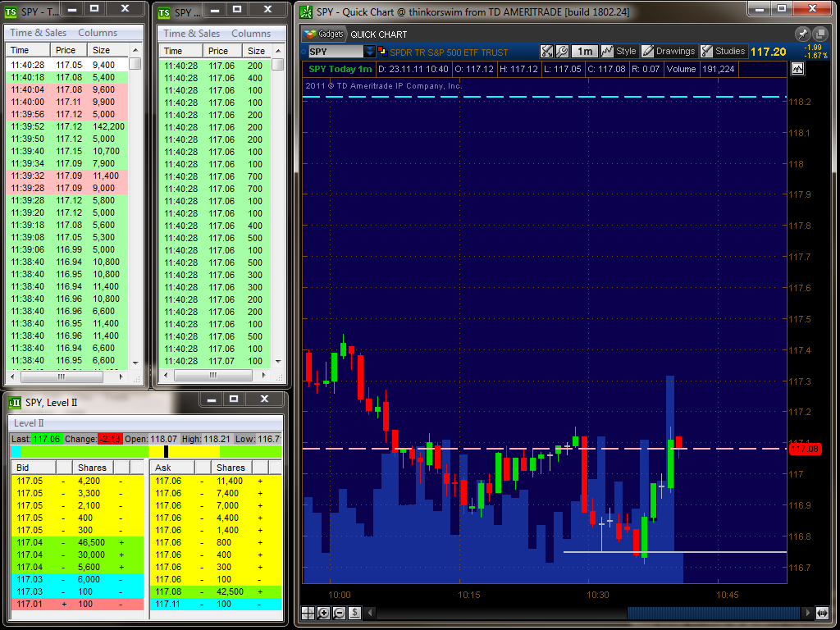Click the TS icon of first SPY window
Viewport: 840px width, 630px height.
click(x=10, y=11)
